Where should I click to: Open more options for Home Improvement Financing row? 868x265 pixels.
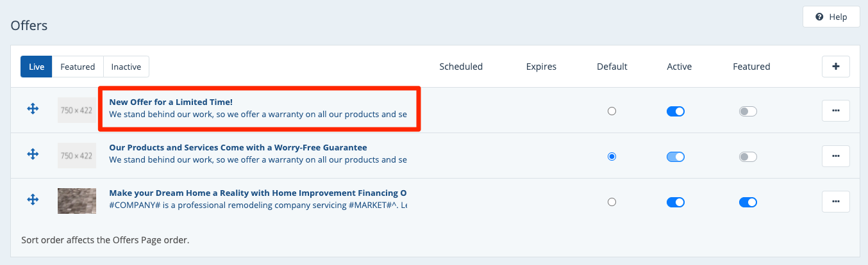(835, 201)
